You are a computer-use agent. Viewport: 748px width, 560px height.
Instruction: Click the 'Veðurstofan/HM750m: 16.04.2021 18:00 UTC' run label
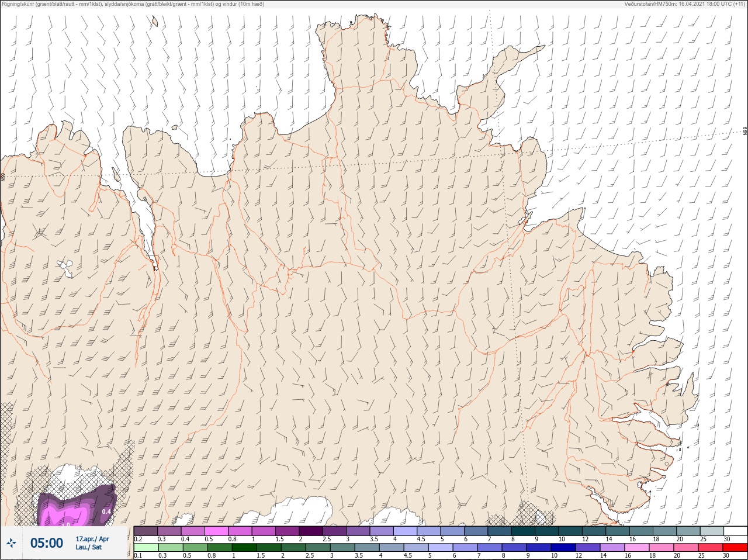[685, 4]
